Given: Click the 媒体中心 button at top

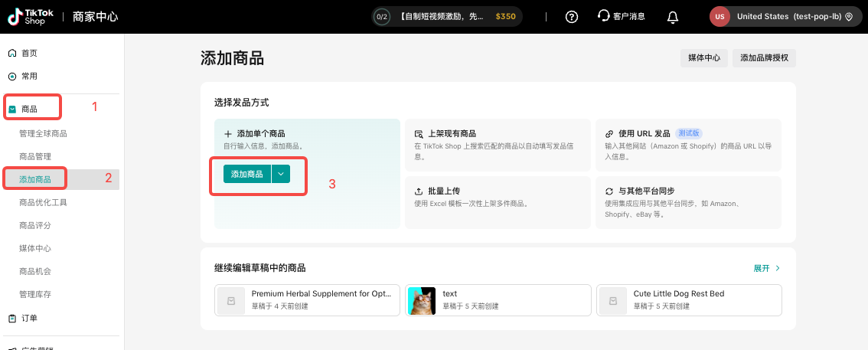Looking at the screenshot, I should point(703,57).
